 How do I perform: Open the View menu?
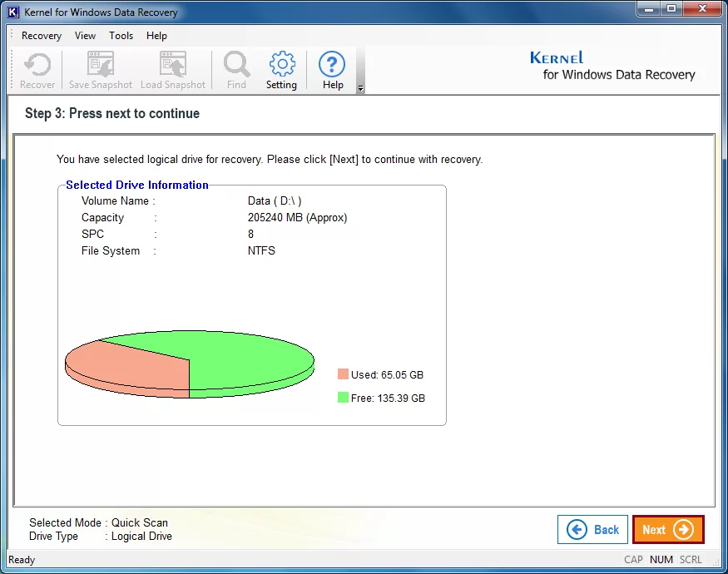tap(85, 36)
